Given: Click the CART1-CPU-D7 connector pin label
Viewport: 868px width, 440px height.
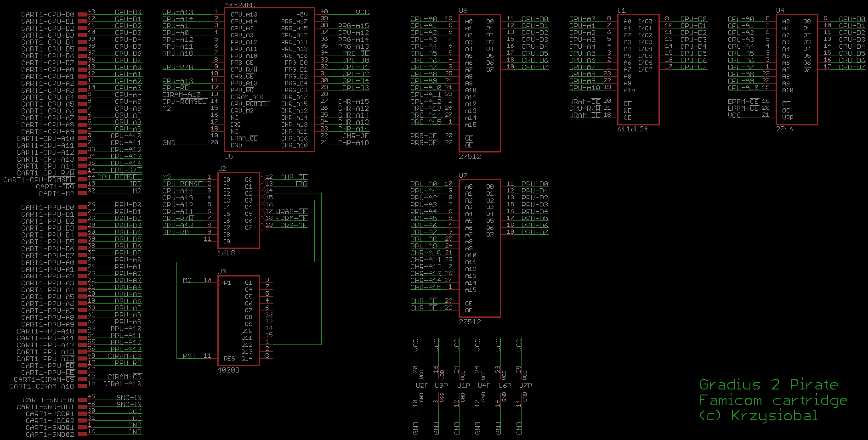Looking at the screenshot, I should pos(47,63).
